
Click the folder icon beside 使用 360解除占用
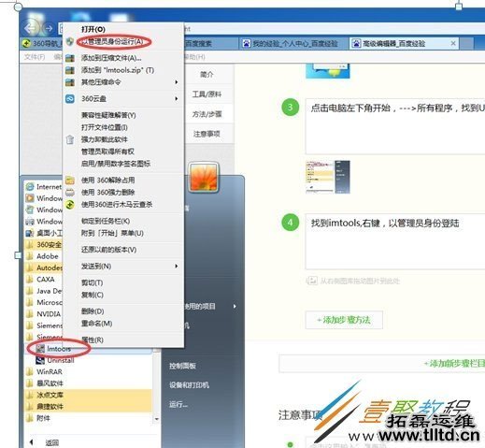[x=70, y=181]
